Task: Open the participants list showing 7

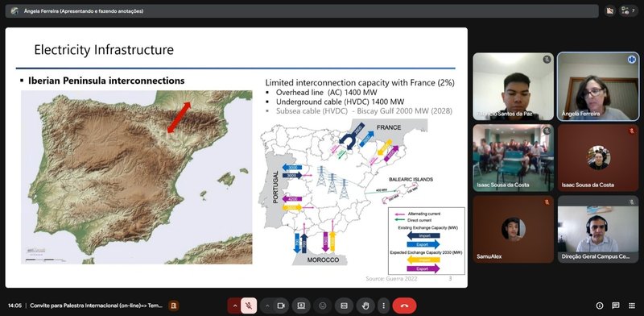Action: click(629, 11)
